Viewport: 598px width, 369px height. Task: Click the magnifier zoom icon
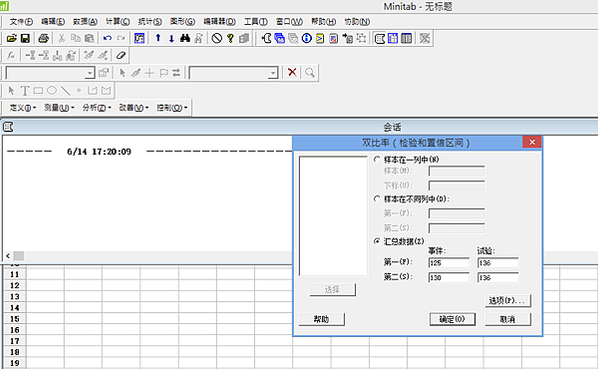[x=310, y=72]
